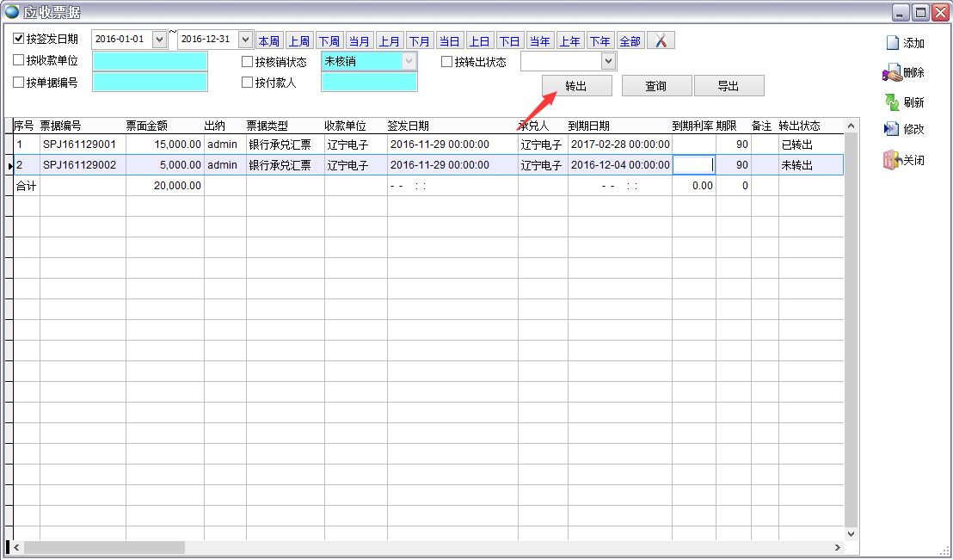
Task: Click the cyan 按单据编号 input field
Action: [150, 83]
